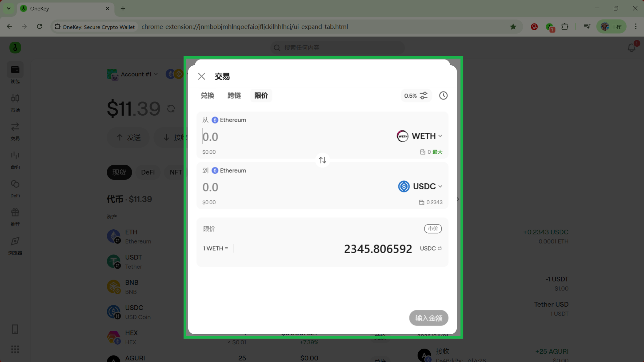Open the apps grid icon in the sidebar
The height and width of the screenshot is (362, 644).
point(15,349)
